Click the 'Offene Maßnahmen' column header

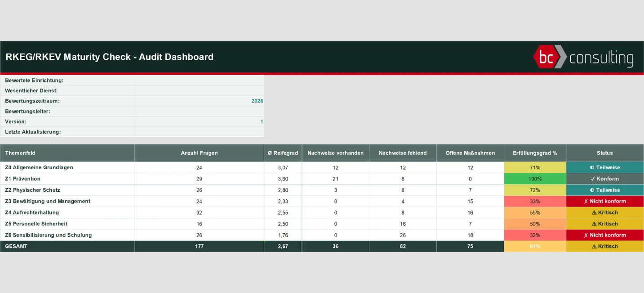pyautogui.click(x=470, y=153)
